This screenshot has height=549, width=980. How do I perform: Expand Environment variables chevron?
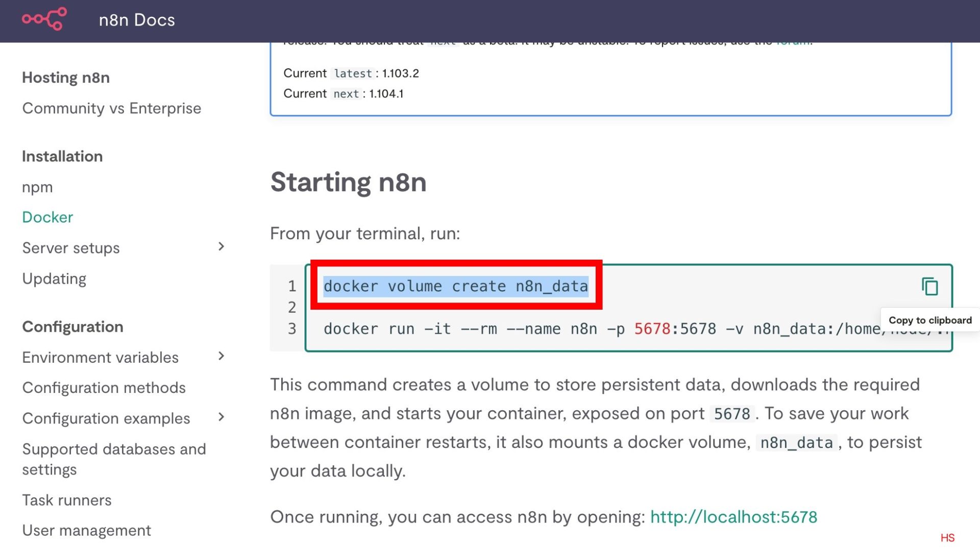click(221, 356)
